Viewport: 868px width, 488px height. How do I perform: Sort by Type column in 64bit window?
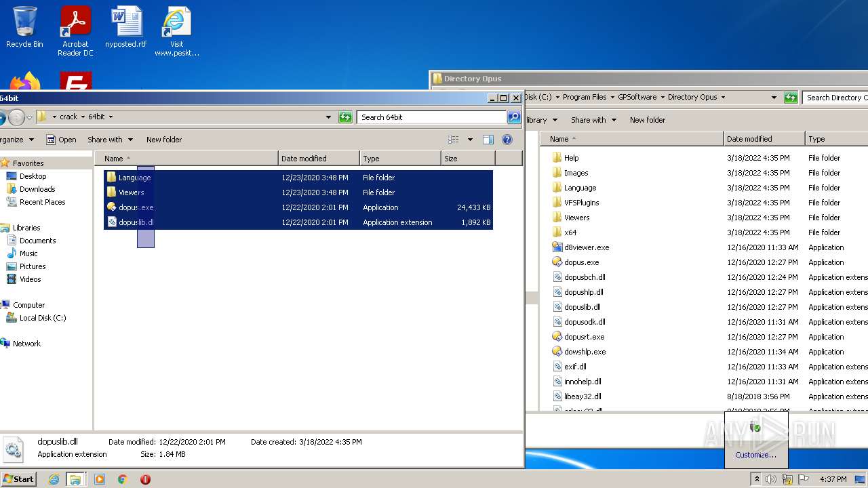click(x=400, y=159)
